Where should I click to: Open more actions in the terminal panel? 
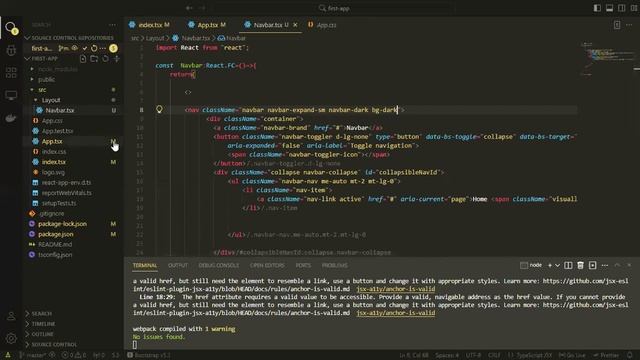(x=604, y=265)
